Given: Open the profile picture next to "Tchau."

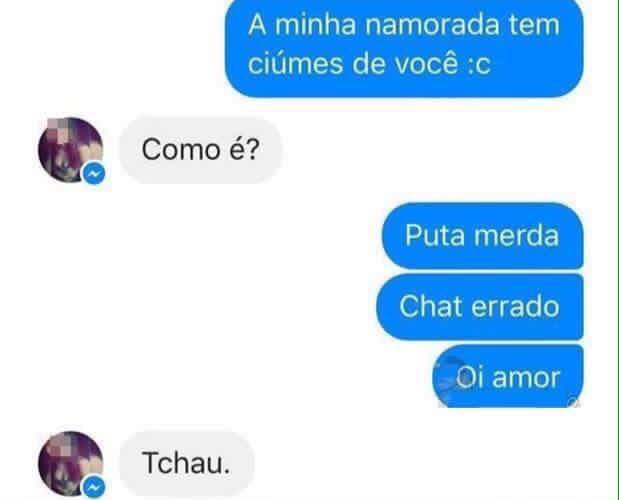Looking at the screenshot, I should [x=70, y=463].
